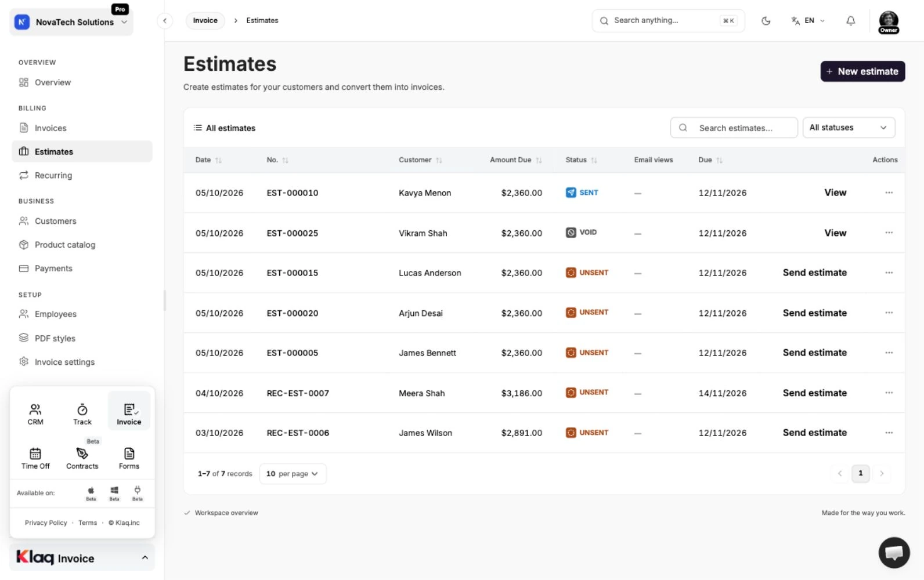Open the CRM app

click(35, 414)
